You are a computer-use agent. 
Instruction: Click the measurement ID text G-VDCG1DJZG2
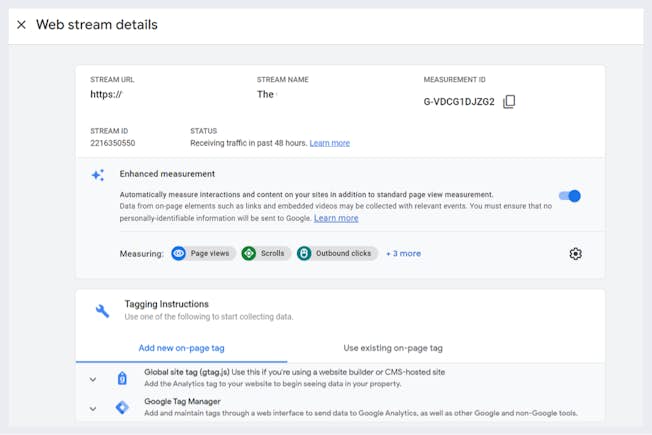click(x=459, y=102)
